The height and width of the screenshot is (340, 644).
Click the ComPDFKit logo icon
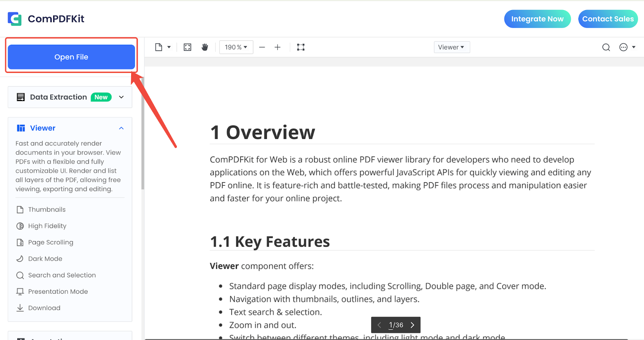pyautogui.click(x=14, y=19)
